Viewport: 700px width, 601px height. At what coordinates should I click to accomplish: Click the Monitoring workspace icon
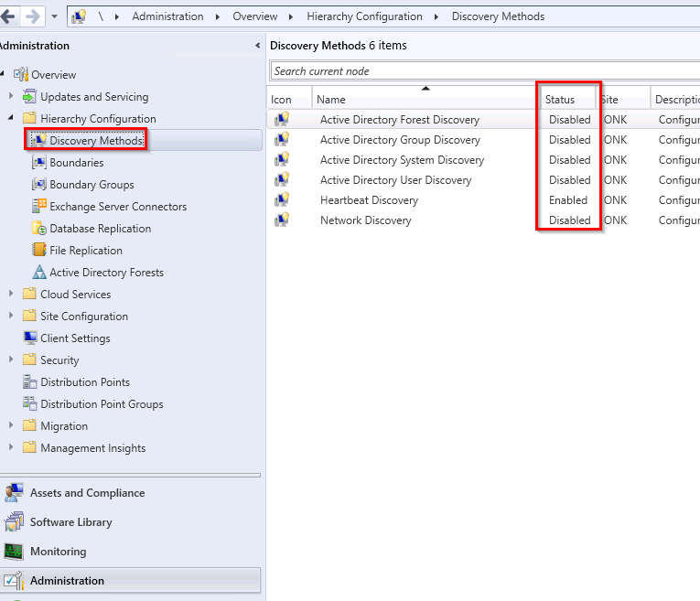point(14,552)
